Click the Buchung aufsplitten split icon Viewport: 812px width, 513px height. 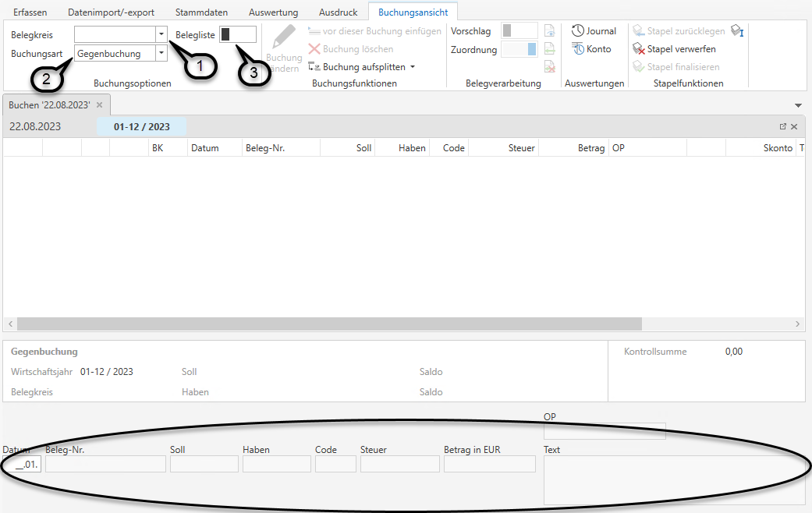(x=314, y=67)
